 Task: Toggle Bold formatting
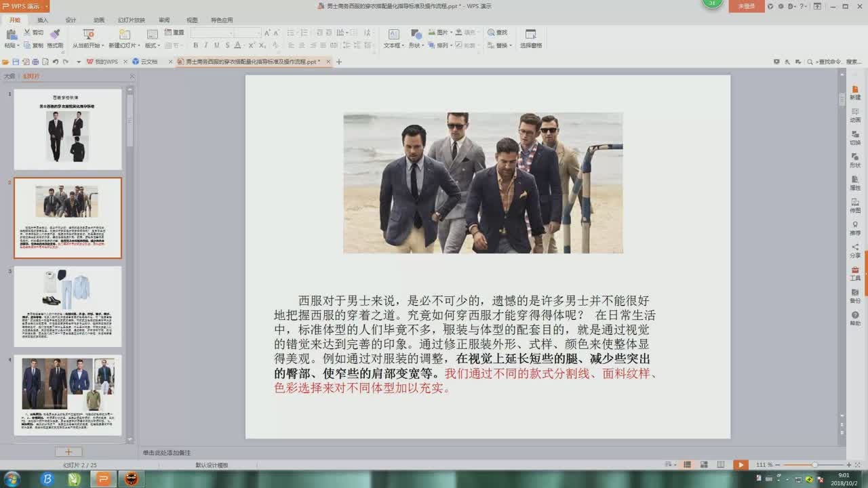point(195,45)
